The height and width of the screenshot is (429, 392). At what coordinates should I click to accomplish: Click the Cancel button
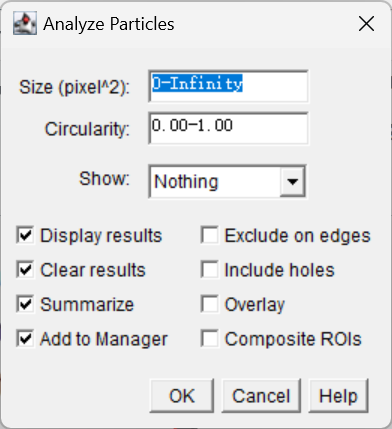(x=261, y=396)
